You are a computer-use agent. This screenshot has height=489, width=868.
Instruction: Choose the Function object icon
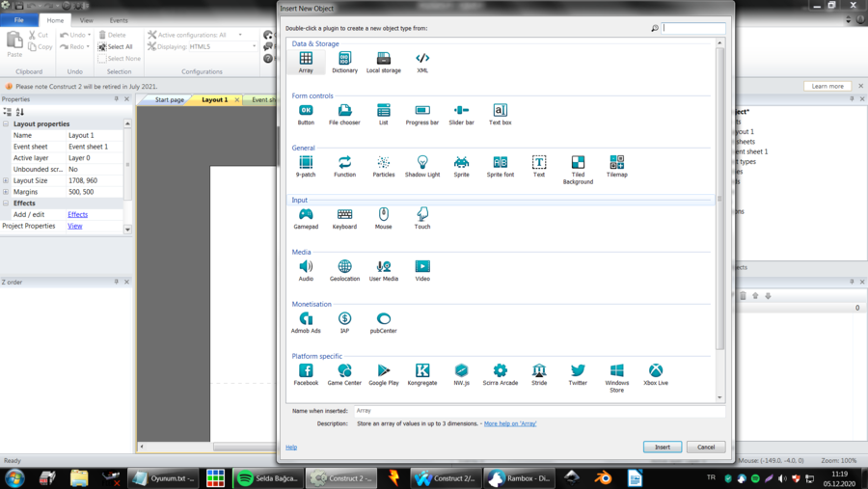344,163
